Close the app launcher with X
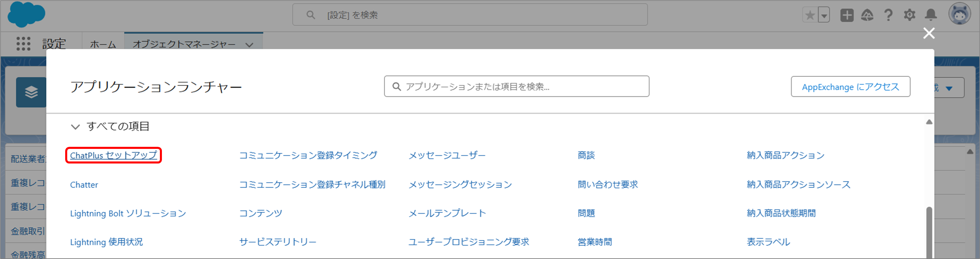 coord(929,33)
